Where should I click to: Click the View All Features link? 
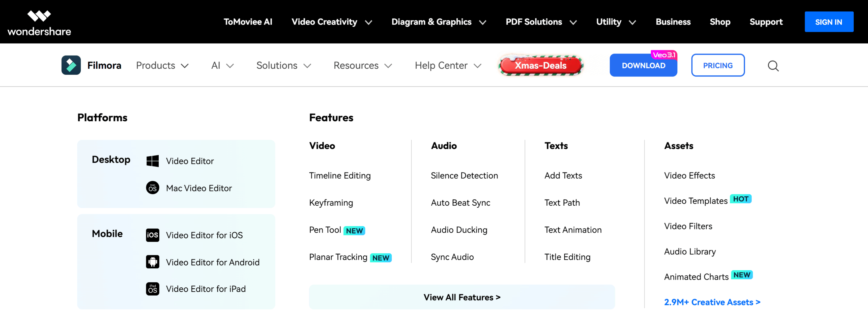coord(462,297)
